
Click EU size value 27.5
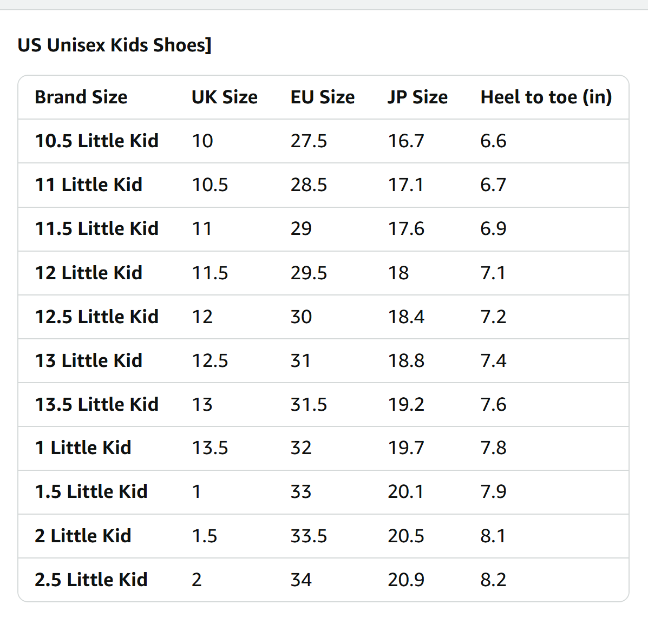(x=309, y=141)
